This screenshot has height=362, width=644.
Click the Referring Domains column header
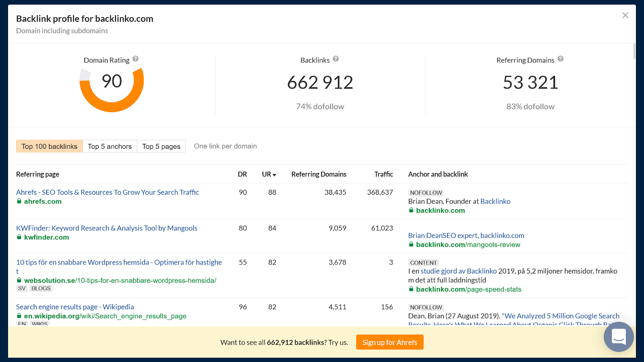pyautogui.click(x=319, y=174)
